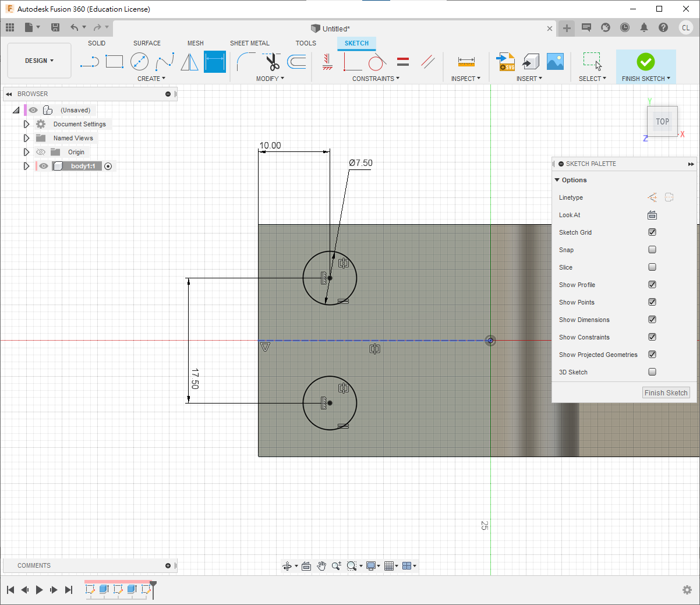Screen dimensions: 700x605
Task: Apply the Equal constraint
Action: 402,62
